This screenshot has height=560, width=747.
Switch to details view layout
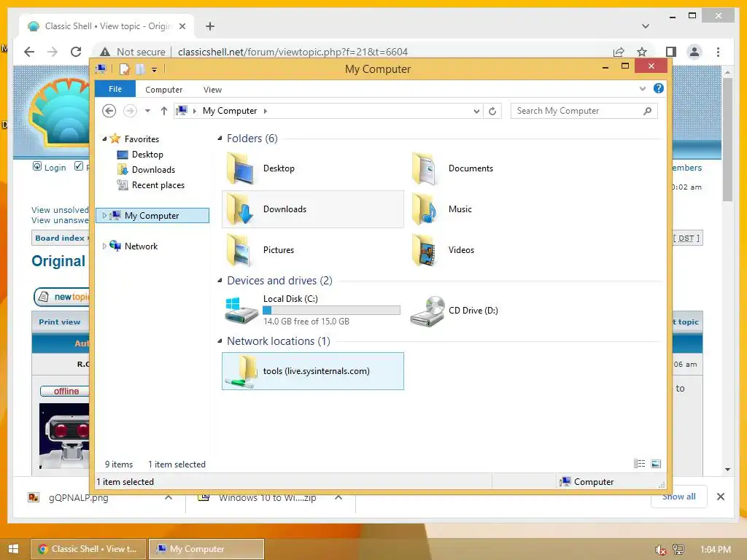(x=639, y=464)
